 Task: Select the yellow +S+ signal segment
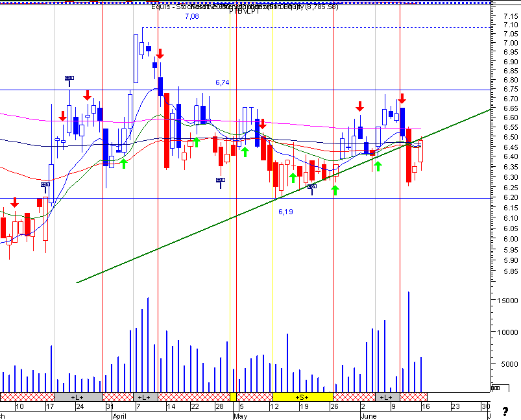(303, 397)
